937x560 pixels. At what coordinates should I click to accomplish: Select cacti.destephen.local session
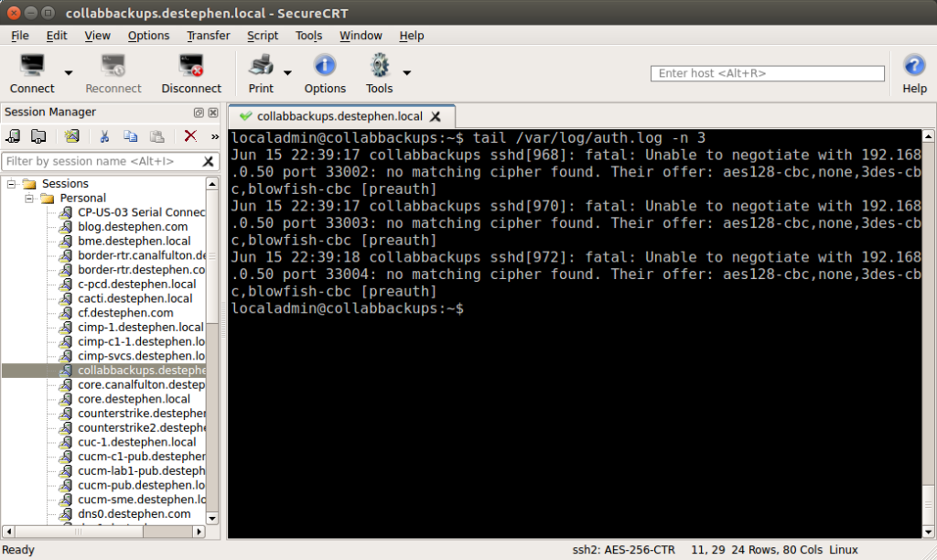[135, 298]
